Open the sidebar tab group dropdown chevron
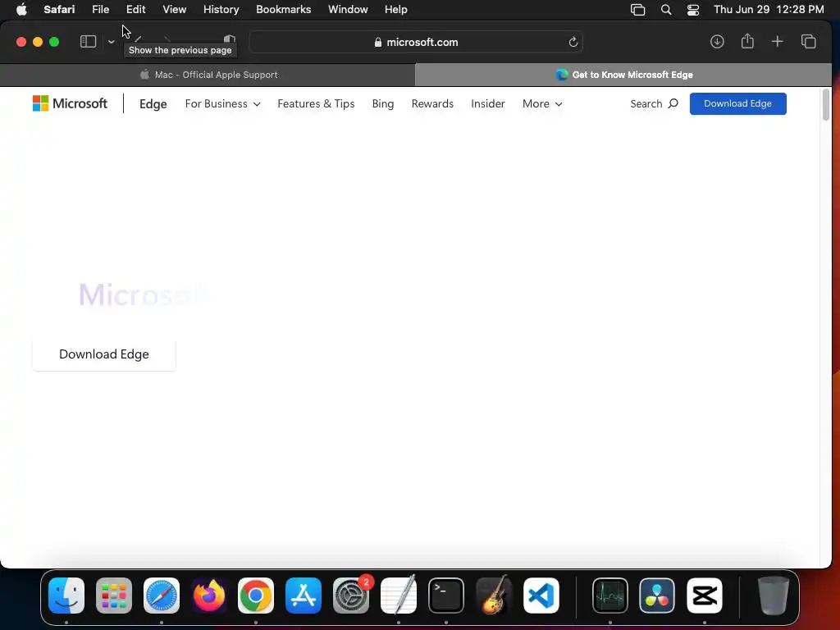840x630 pixels. (x=111, y=42)
